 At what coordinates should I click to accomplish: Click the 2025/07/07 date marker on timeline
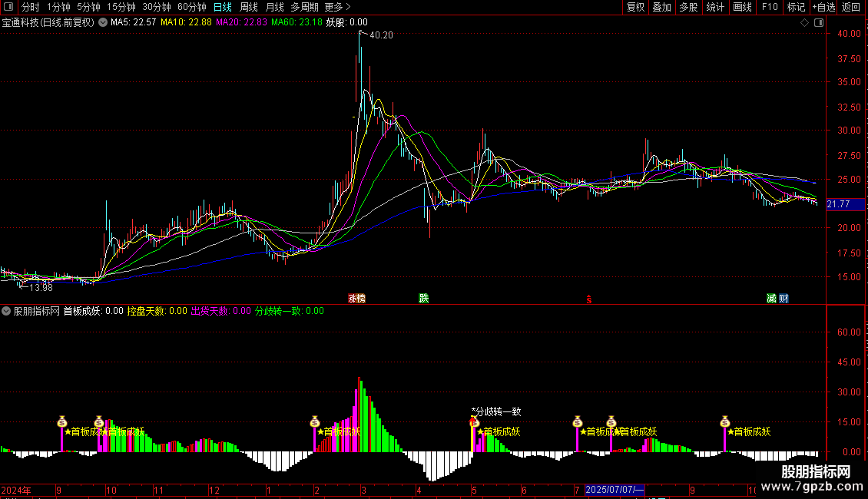(615, 490)
